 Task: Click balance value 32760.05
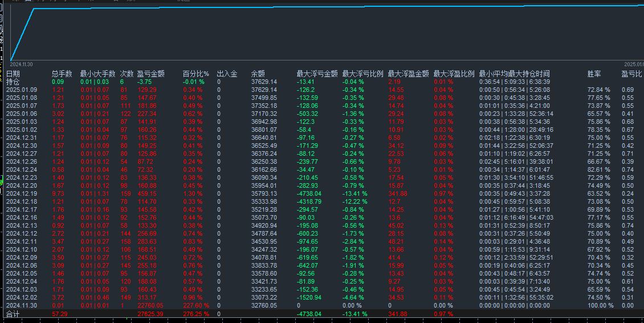click(x=264, y=306)
